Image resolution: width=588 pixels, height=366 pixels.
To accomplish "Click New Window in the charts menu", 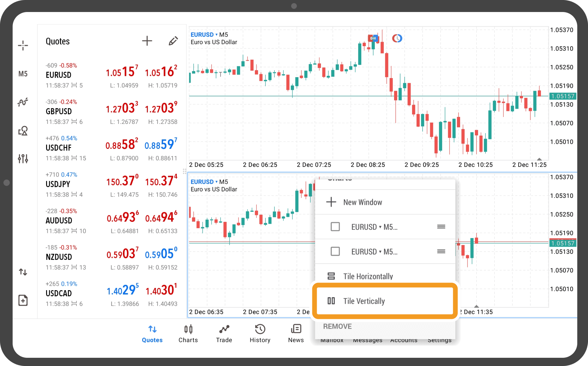I will point(363,202).
